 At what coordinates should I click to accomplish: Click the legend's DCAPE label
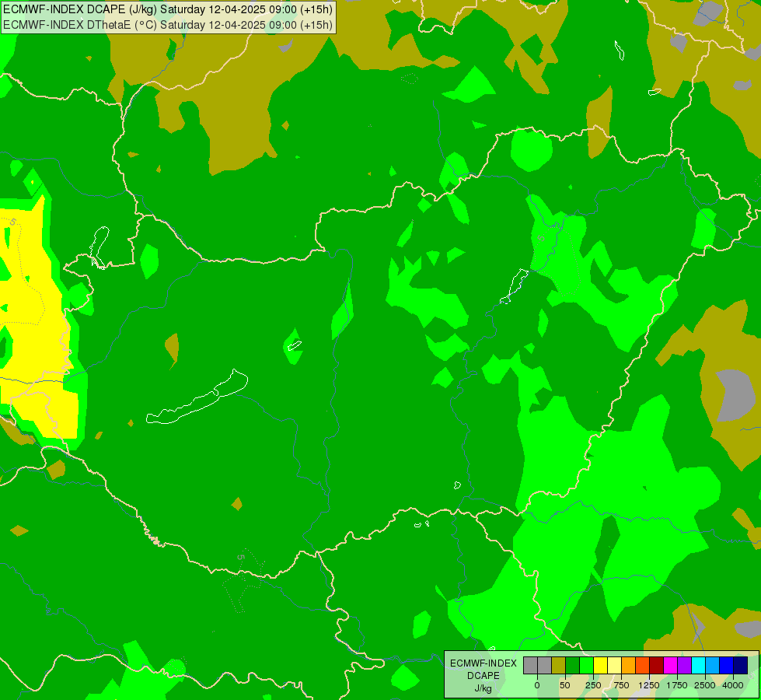coord(483,676)
